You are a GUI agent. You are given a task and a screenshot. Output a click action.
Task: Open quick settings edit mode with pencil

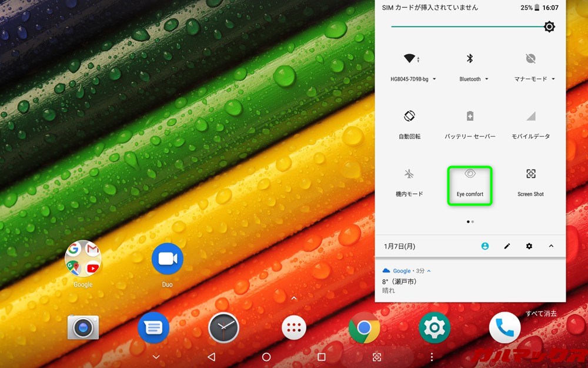click(507, 246)
